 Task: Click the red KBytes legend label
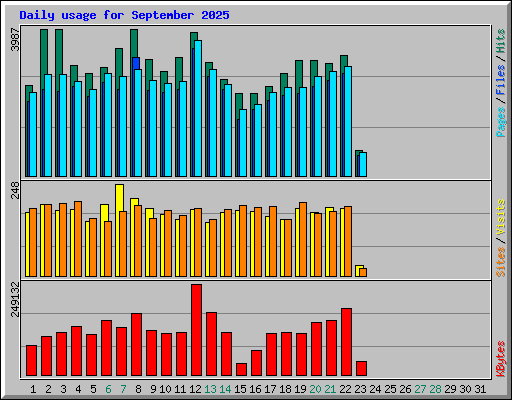click(500, 359)
